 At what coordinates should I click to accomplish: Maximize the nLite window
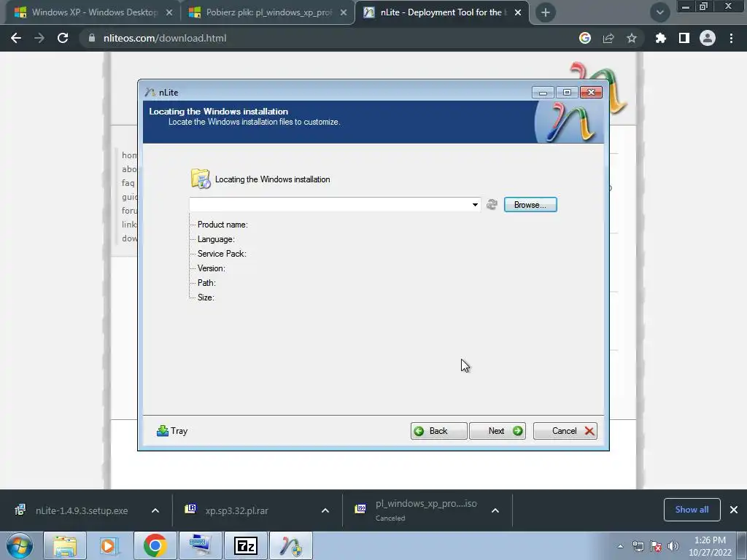click(x=567, y=93)
